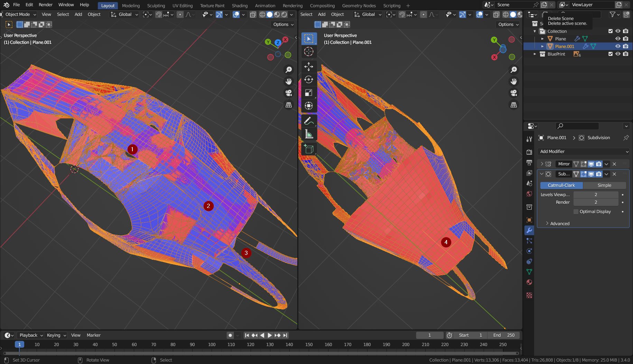633x364 pixels.
Task: Open the Particles properties tab
Action: click(x=529, y=241)
